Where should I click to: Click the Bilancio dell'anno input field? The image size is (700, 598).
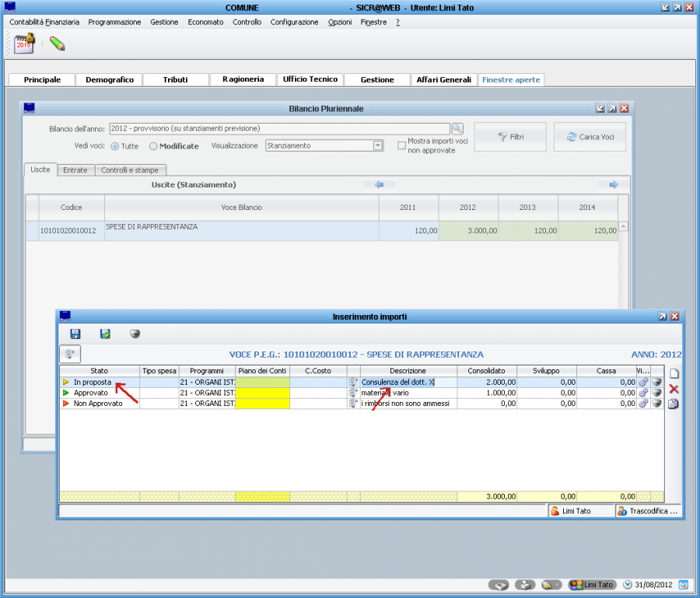(x=278, y=128)
